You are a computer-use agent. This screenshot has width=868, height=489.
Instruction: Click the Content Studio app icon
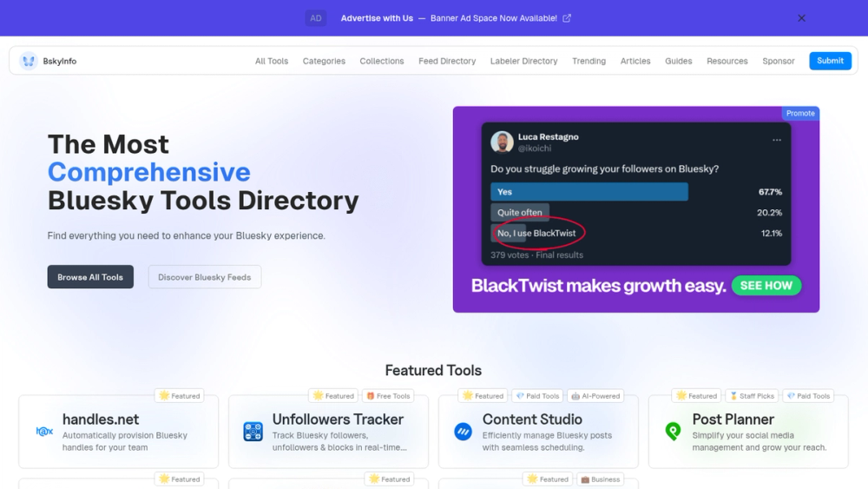click(463, 432)
